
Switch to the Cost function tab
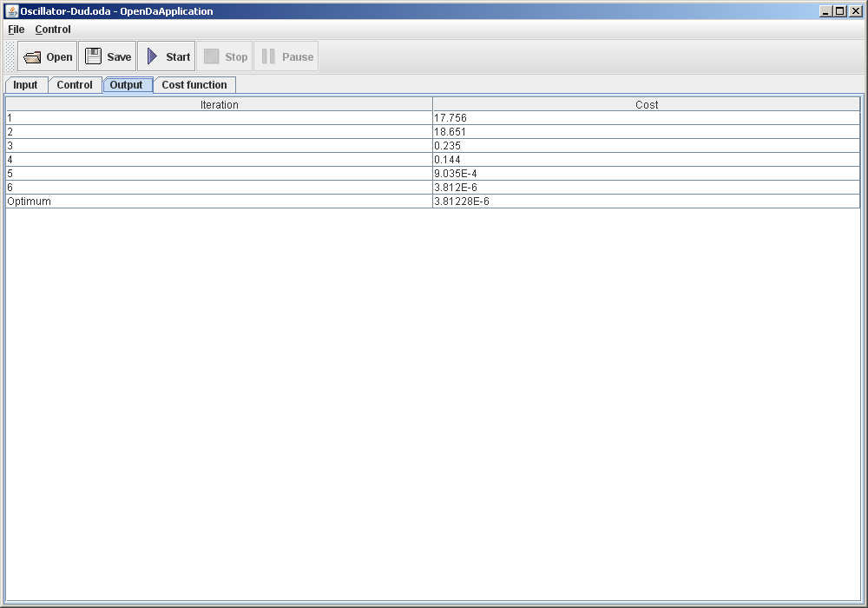[194, 84]
